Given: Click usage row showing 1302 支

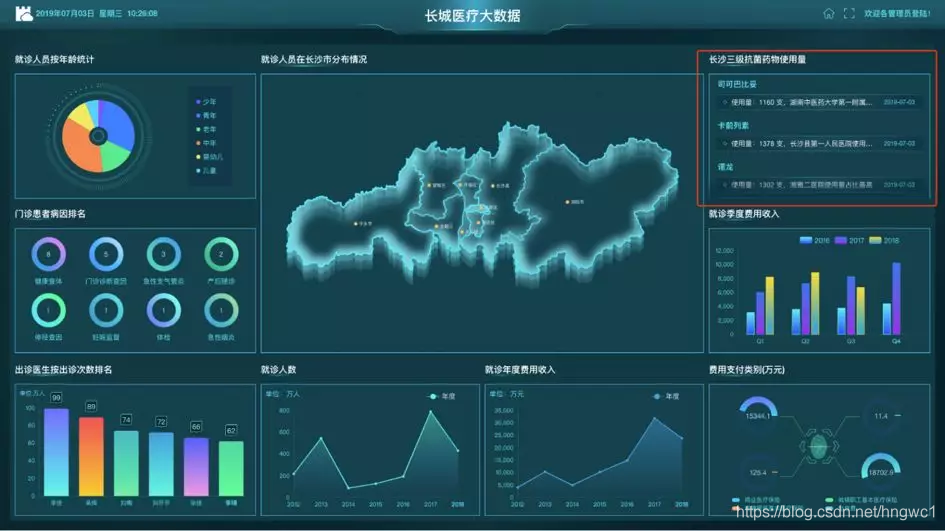Looking at the screenshot, I should 819,184.
